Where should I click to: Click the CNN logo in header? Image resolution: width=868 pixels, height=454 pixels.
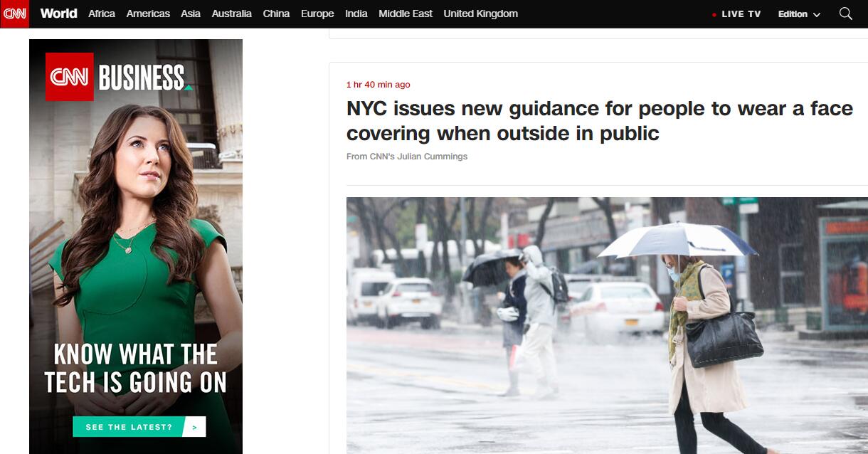[x=14, y=14]
